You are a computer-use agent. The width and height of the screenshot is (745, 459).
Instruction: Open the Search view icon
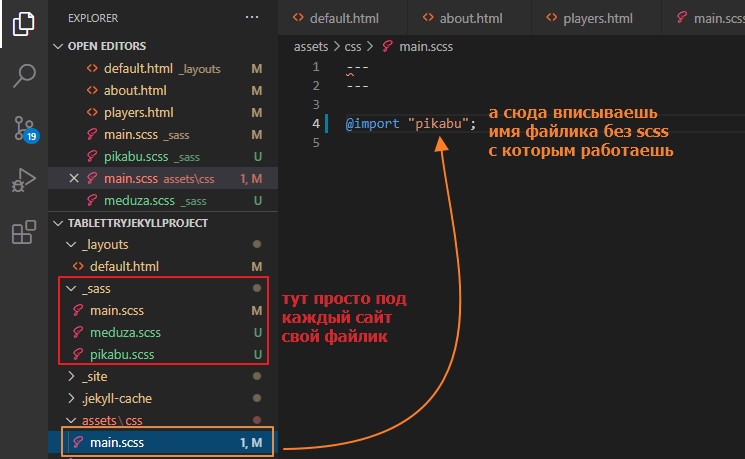click(x=23, y=76)
